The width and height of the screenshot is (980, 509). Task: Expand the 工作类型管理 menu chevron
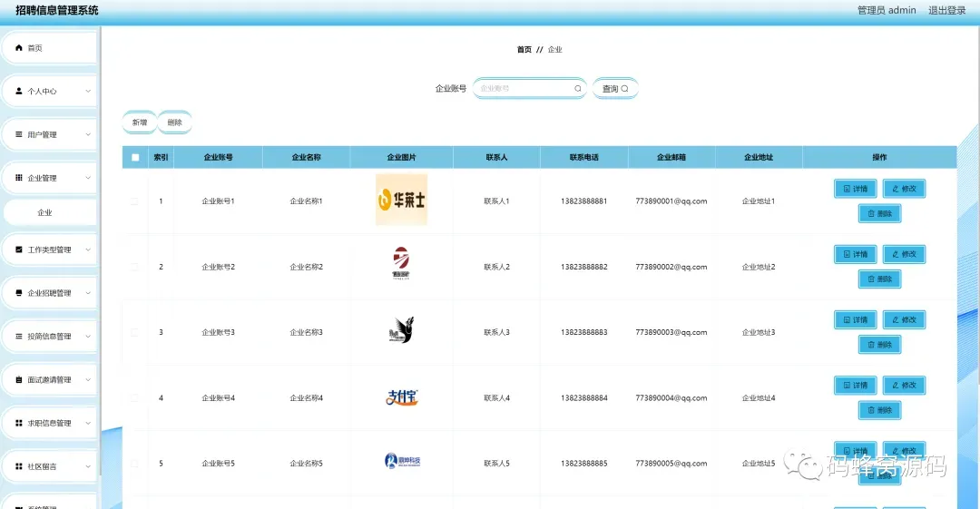tap(88, 250)
